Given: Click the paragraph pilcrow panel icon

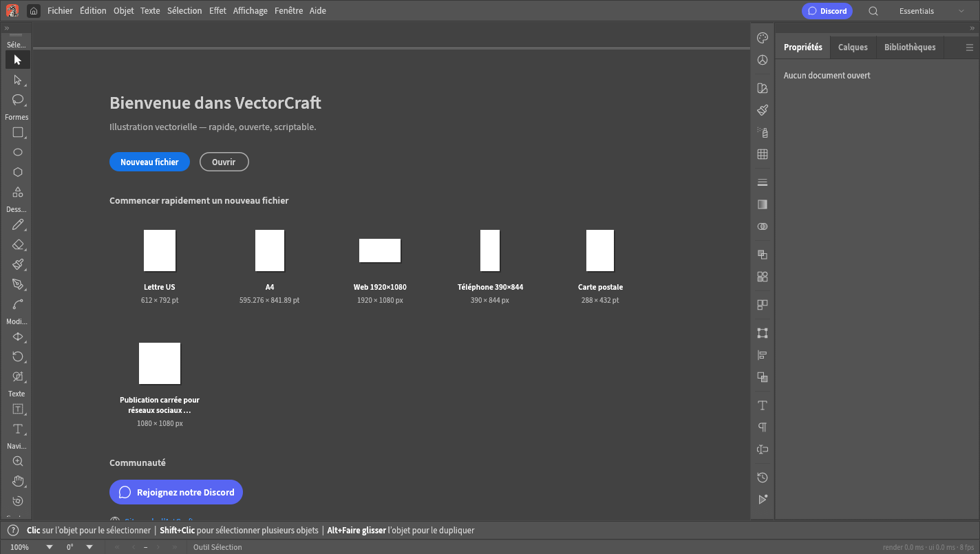Looking at the screenshot, I should click(x=763, y=427).
